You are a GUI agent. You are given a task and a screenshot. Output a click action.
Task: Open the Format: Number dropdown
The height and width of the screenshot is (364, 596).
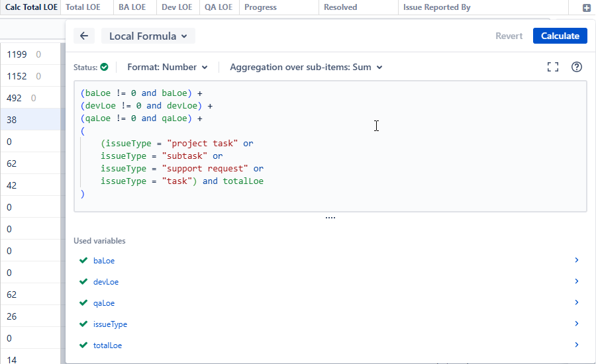click(x=168, y=67)
